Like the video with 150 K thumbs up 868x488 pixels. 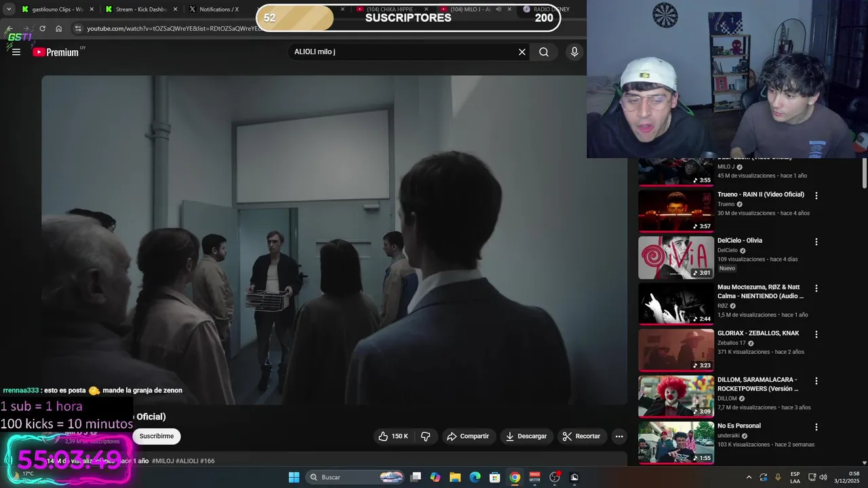pyautogui.click(x=395, y=436)
